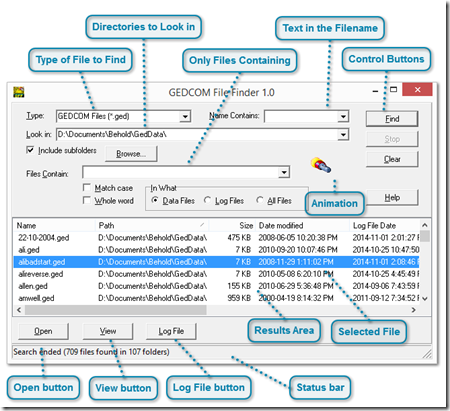
Task: Open the Look in directory dropdown
Action: [343, 134]
